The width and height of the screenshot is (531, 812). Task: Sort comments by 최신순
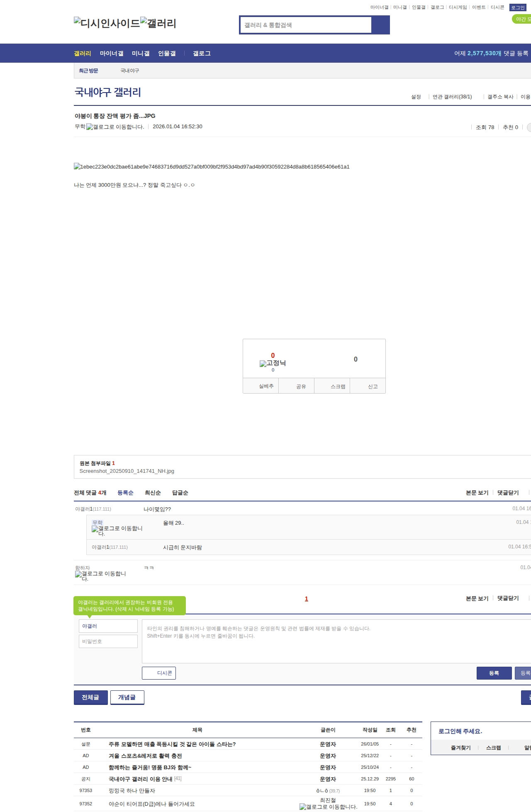coord(153,493)
